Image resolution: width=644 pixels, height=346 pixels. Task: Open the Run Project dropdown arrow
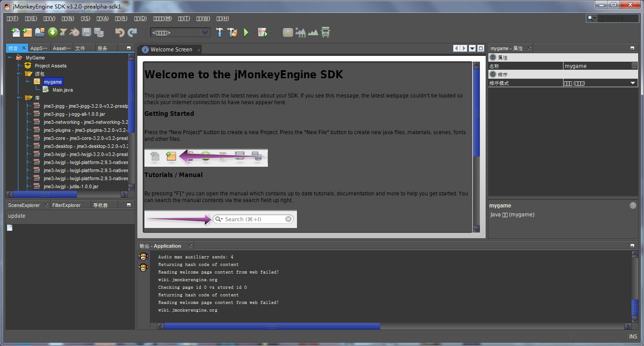(254, 32)
